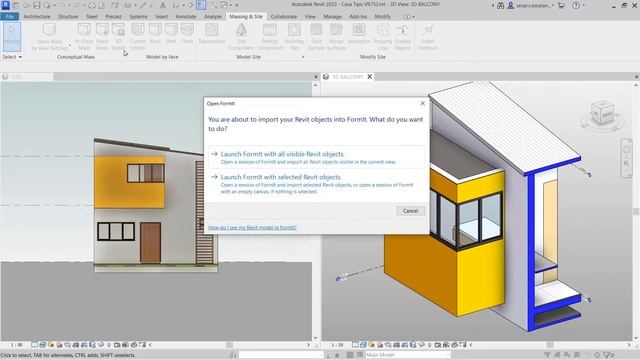Choose the Site Component tool
This screenshot has height=360, width=640.
[241, 37]
